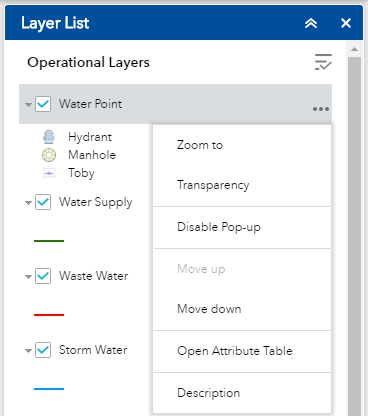
Task: Uncheck the Water Point layer checkbox
Action: coord(43,104)
